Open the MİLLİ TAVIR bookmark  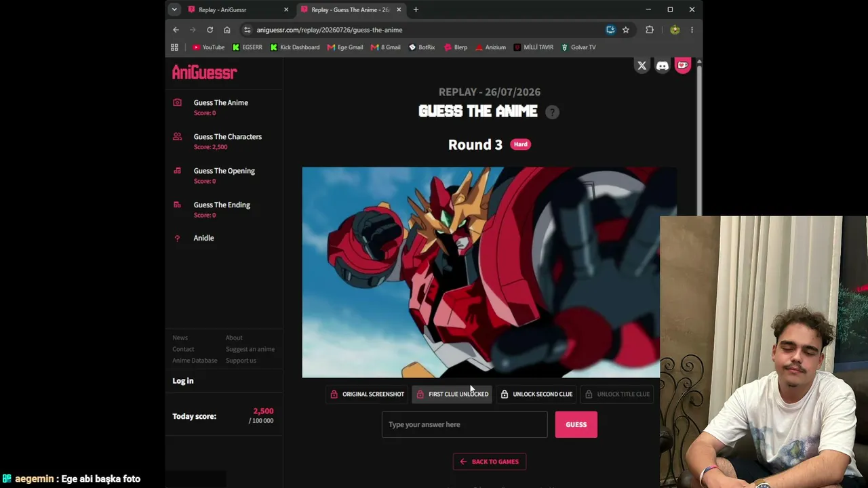point(533,47)
